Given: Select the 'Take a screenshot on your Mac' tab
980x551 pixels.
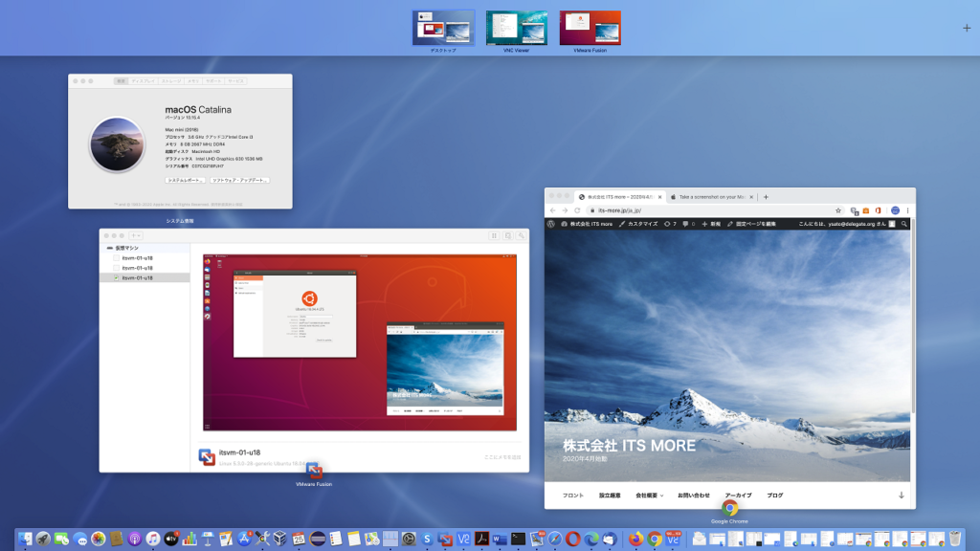Looking at the screenshot, I should 711,196.
